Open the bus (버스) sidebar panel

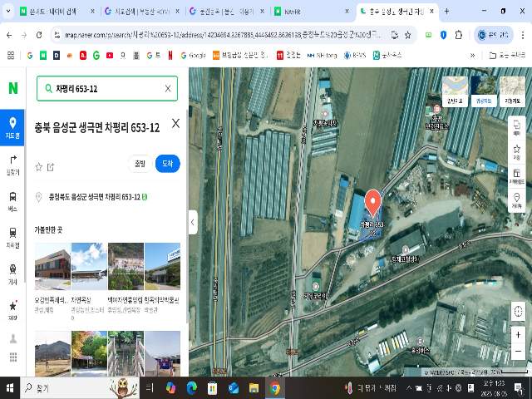12,200
